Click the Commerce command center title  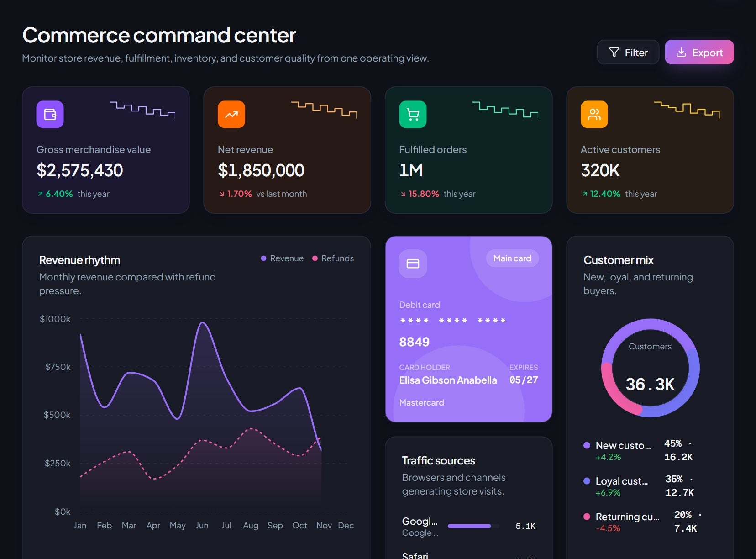[159, 35]
